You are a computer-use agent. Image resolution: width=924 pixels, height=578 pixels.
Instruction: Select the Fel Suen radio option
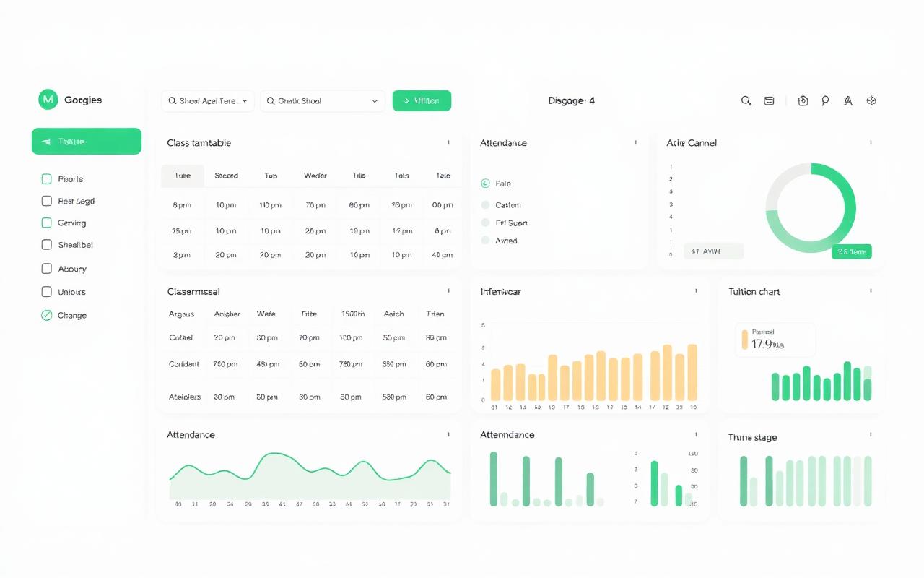(485, 223)
